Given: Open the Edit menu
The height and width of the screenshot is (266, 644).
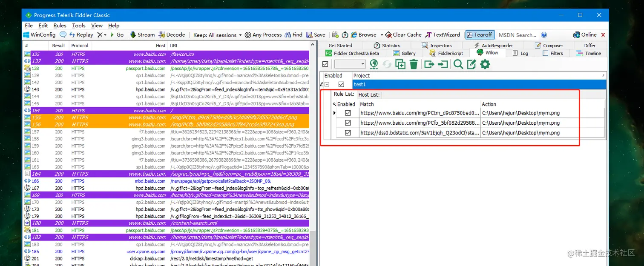Looking at the screenshot, I should click(x=43, y=26).
